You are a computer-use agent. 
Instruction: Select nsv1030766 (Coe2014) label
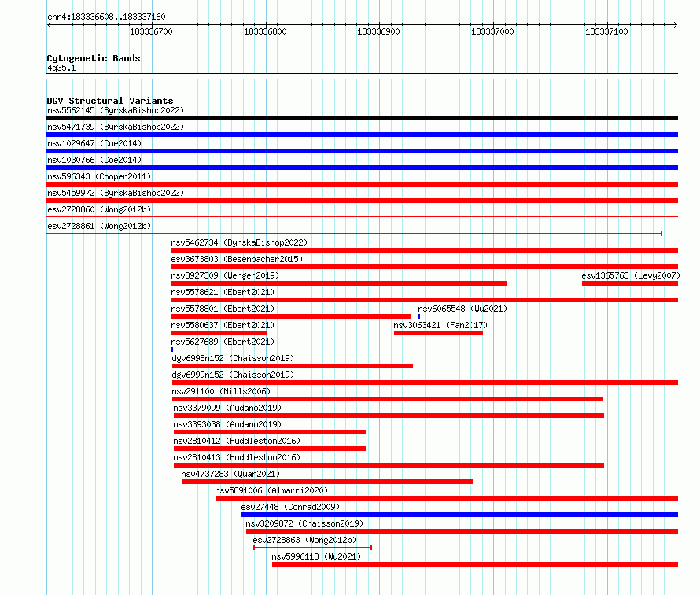94,160
